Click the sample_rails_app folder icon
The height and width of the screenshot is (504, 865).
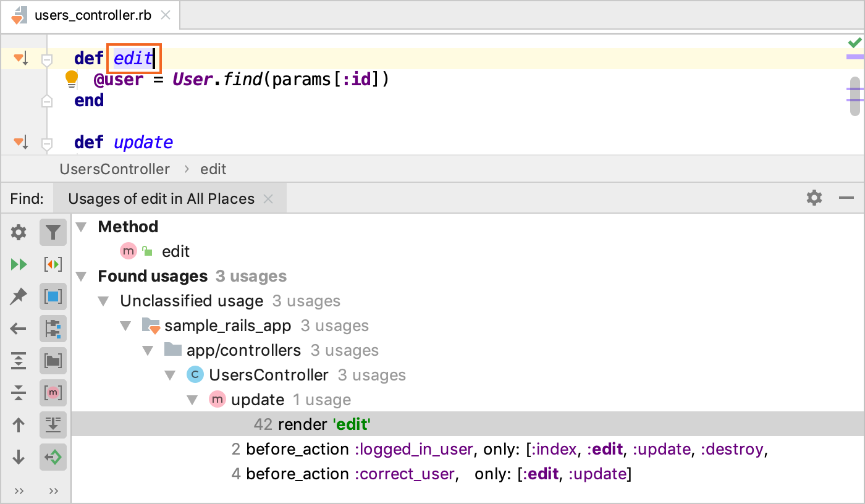(x=151, y=325)
